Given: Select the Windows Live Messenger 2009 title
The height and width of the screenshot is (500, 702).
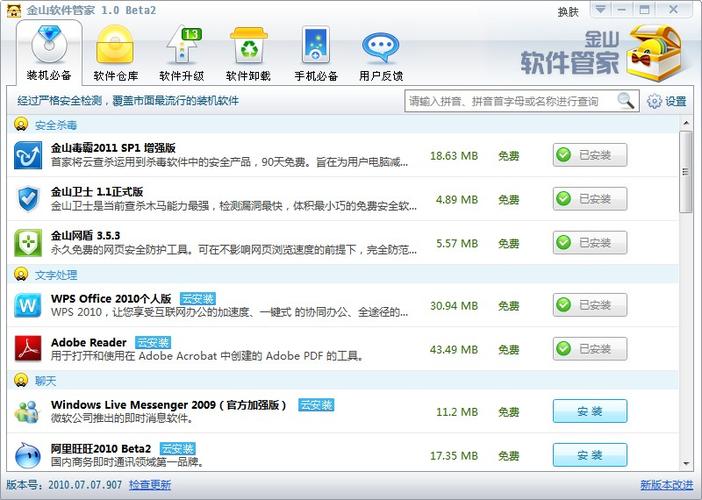Looking at the screenshot, I should pos(168,405).
